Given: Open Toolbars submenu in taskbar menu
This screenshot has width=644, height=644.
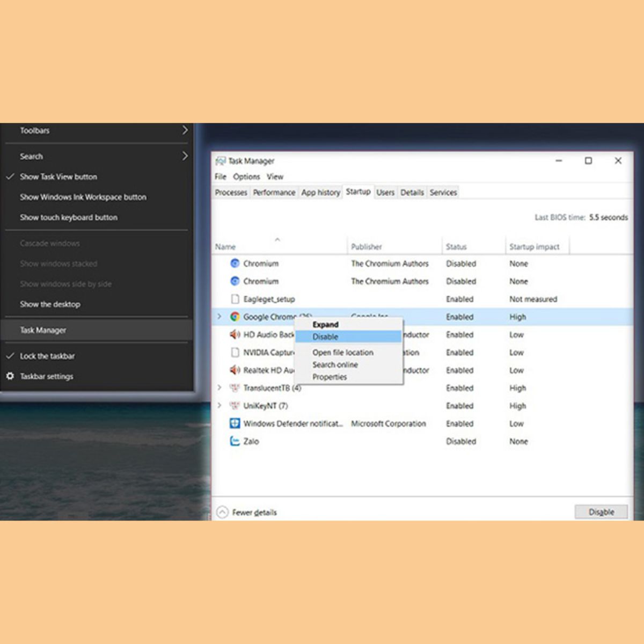Looking at the screenshot, I should click(97, 130).
